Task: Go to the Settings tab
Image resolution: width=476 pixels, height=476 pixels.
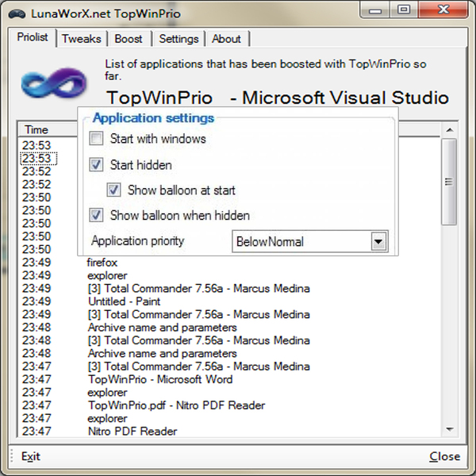Action: (178, 39)
